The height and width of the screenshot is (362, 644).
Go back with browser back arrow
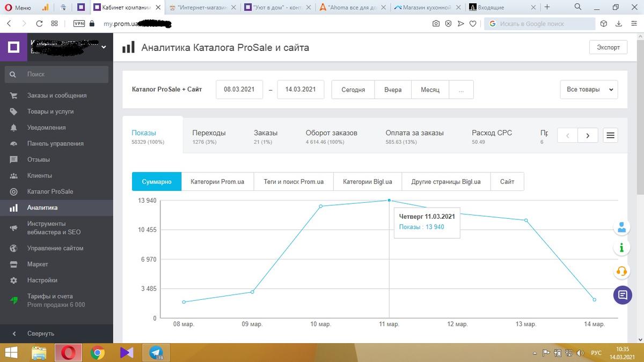click(9, 24)
